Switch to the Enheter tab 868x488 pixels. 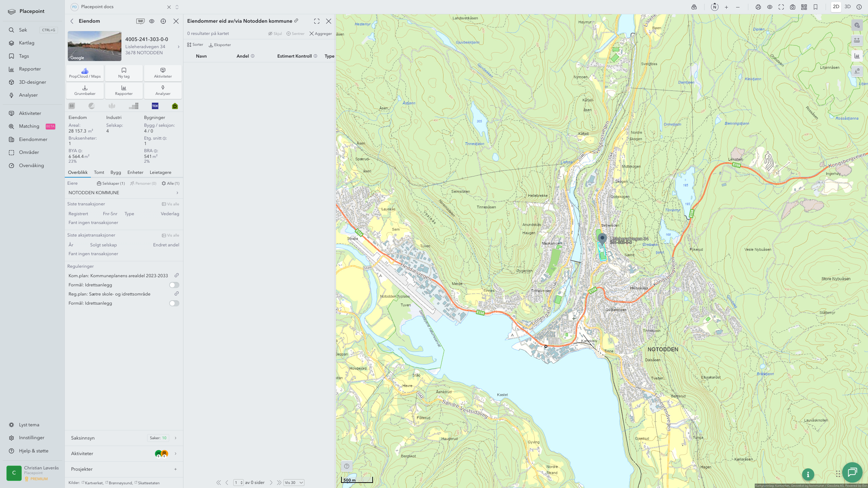click(135, 172)
